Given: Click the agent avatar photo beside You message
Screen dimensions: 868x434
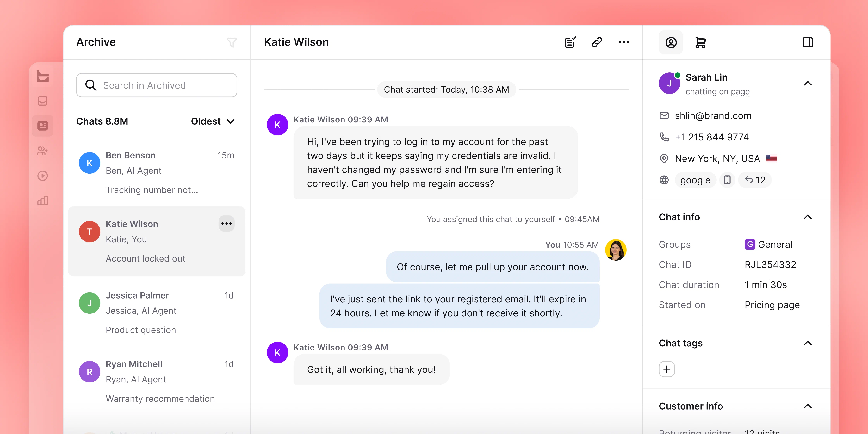Looking at the screenshot, I should (616, 250).
